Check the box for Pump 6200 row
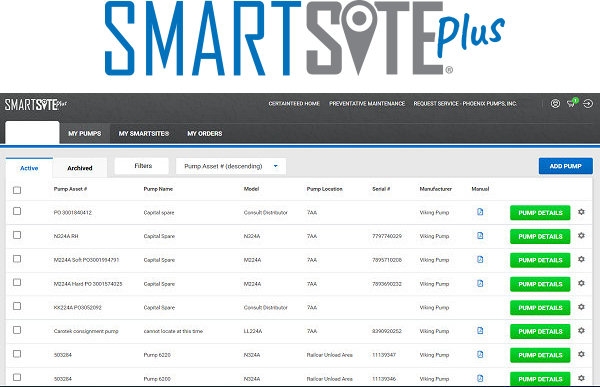This screenshot has height=387, width=600. pos(17,377)
